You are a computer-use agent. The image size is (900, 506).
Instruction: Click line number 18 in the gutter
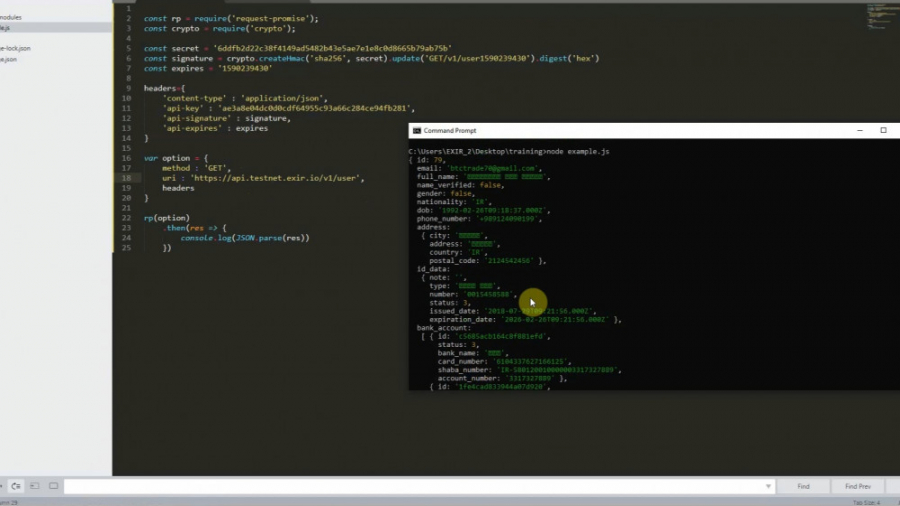(x=126, y=178)
